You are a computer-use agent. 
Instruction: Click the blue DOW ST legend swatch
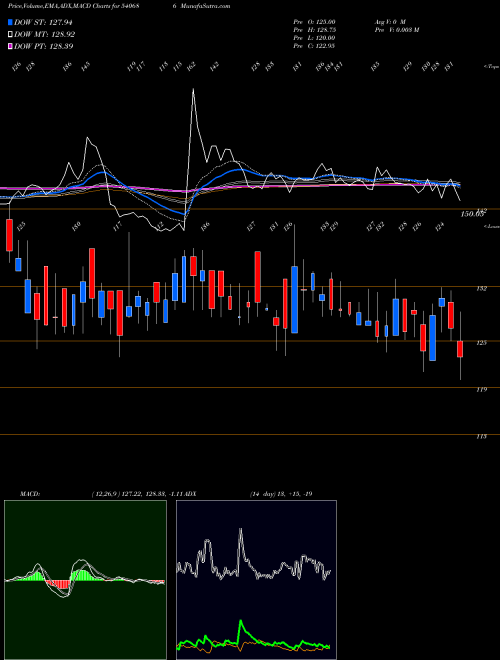tap(10, 22)
